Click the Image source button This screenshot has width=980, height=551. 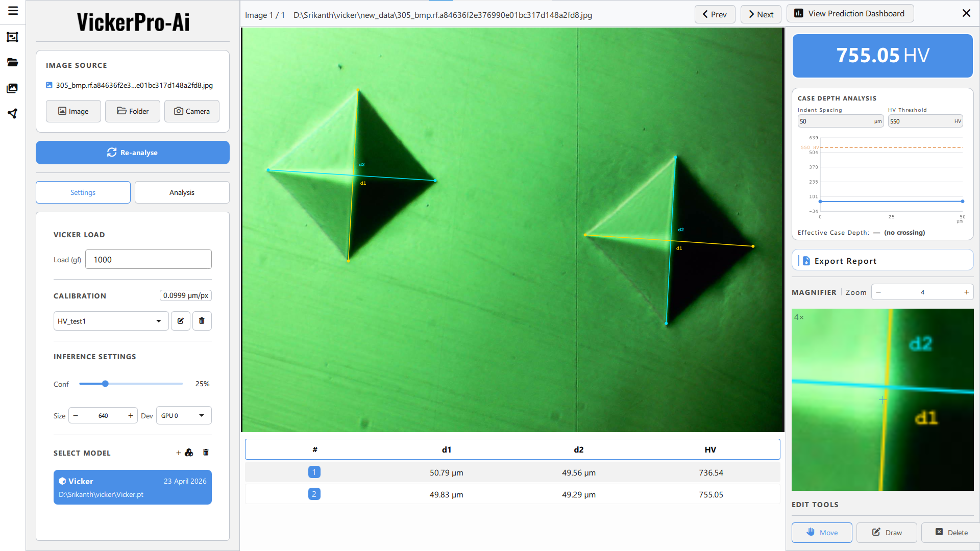[x=73, y=111]
